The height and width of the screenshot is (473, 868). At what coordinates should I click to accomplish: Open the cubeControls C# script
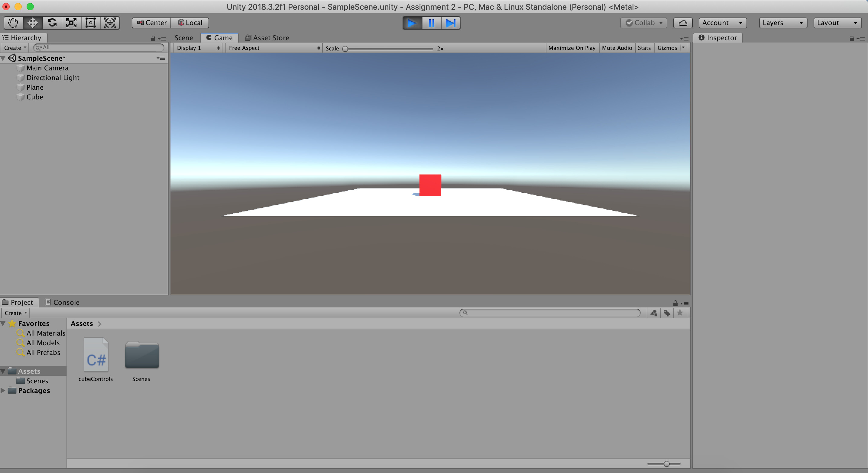(x=96, y=359)
